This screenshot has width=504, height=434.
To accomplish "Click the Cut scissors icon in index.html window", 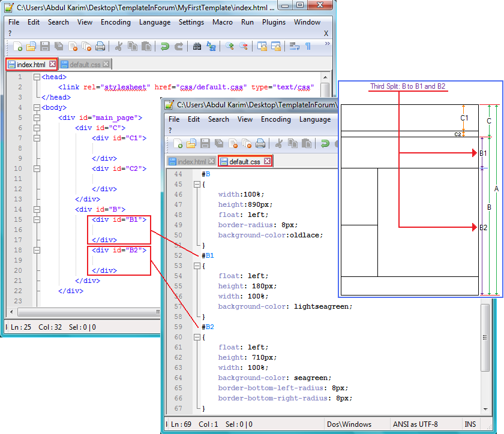I will tap(118, 46).
